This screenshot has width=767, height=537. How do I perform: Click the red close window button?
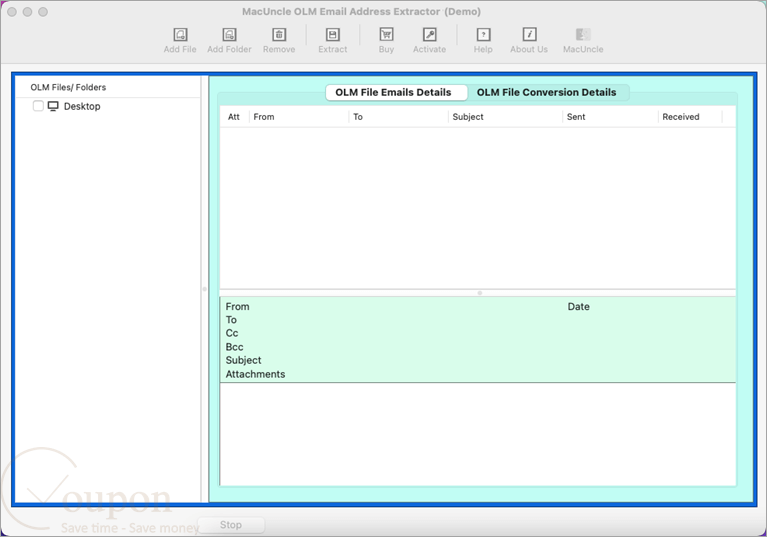click(12, 12)
